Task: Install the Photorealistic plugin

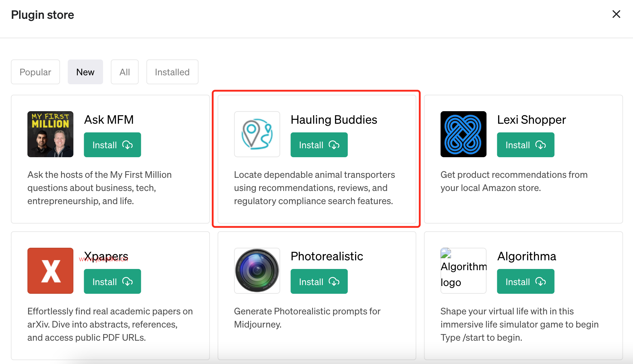Action: 319,282
